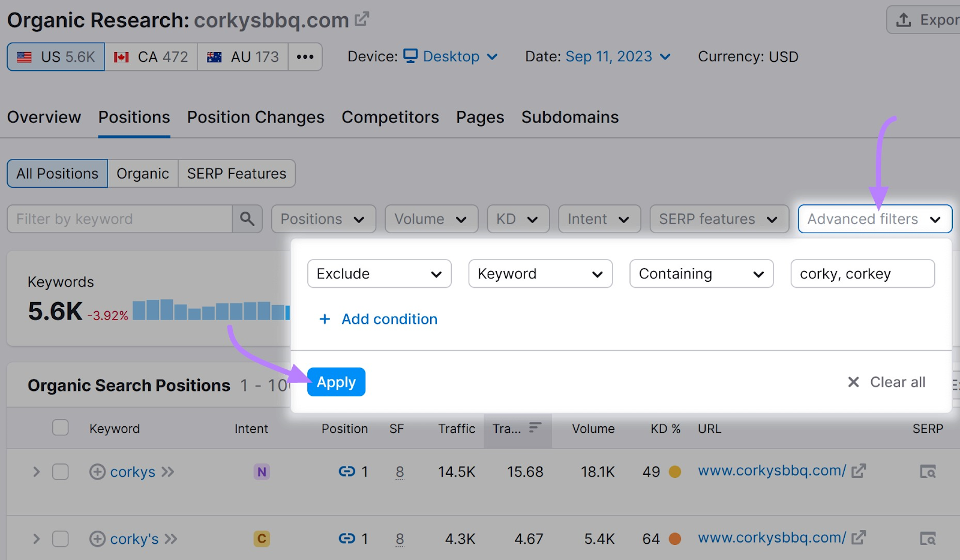Screen dimensions: 960x560
Task: Click the 'corky, corkey' value field
Action: pyautogui.click(x=862, y=273)
